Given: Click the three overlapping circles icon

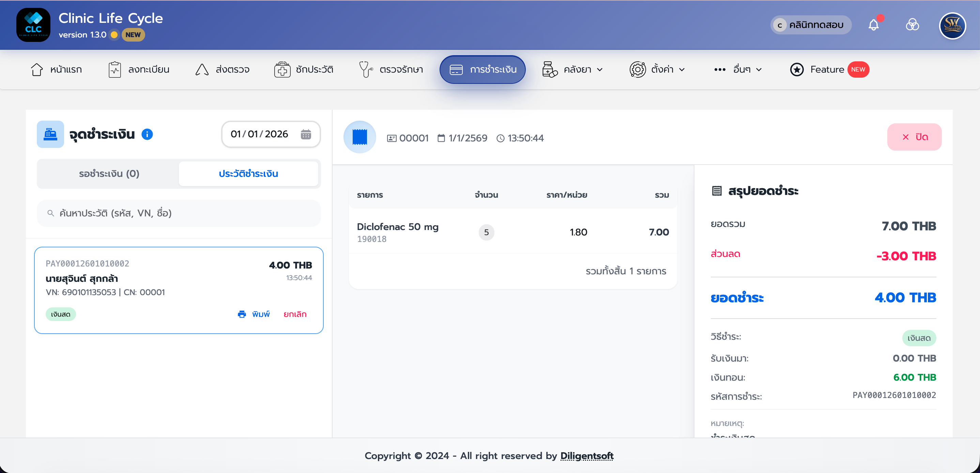Looking at the screenshot, I should 912,25.
